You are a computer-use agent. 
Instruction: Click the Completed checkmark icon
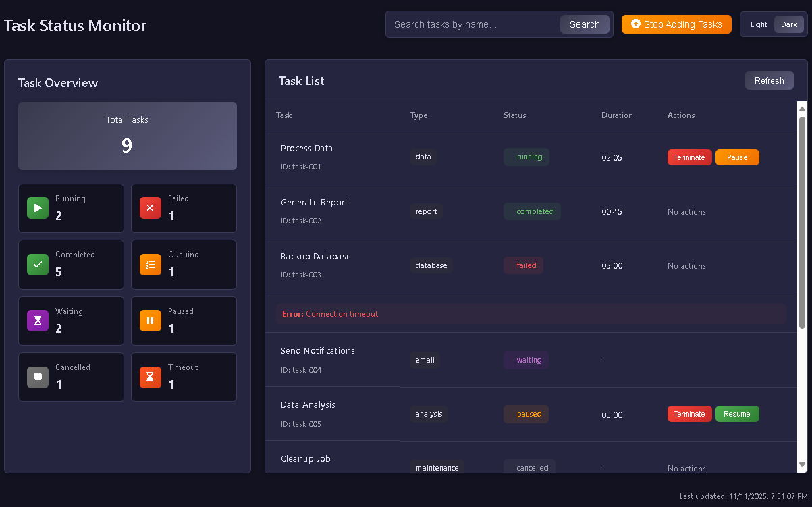pyautogui.click(x=38, y=265)
